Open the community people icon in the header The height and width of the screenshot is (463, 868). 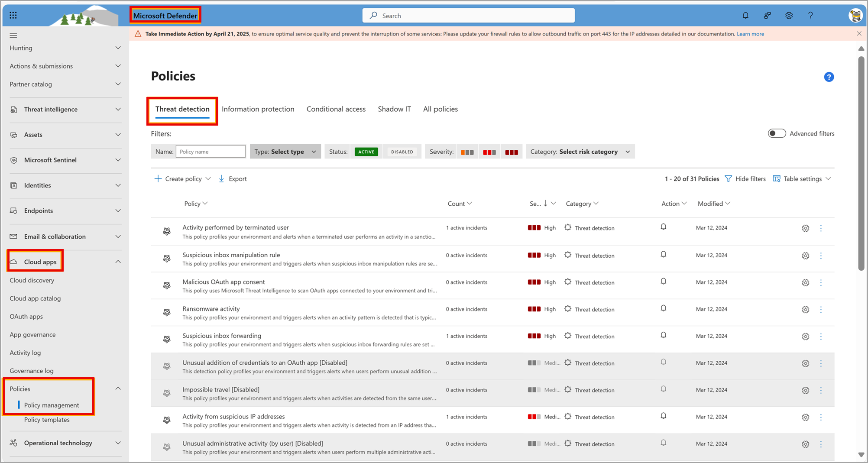tap(767, 16)
